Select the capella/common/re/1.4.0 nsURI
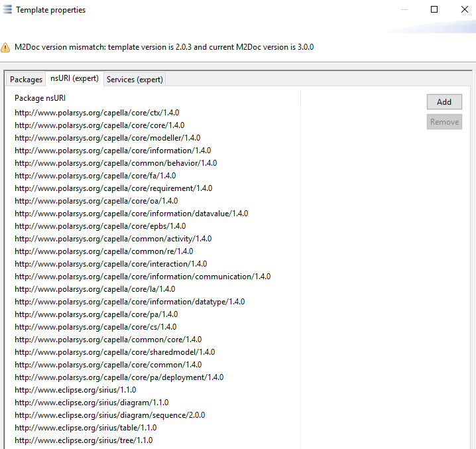Screen dimensions: 476x449 [104, 251]
